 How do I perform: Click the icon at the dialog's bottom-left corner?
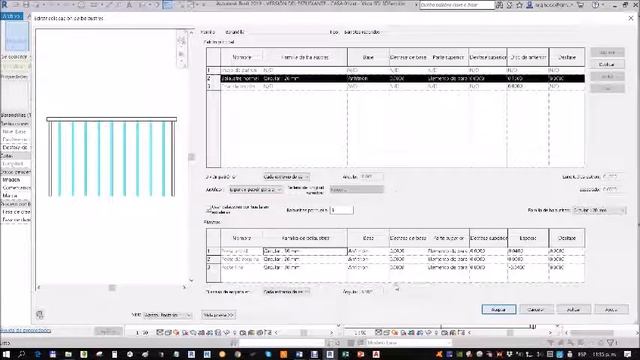(40, 315)
